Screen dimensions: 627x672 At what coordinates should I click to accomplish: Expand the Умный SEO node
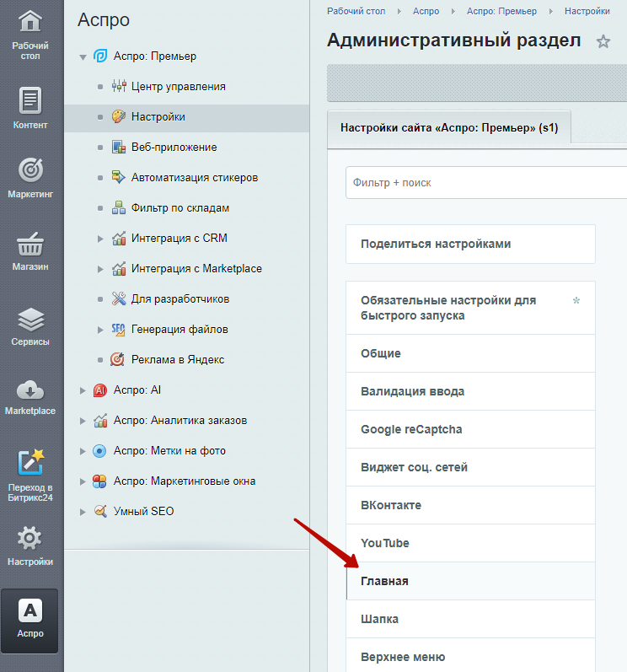pyautogui.click(x=83, y=512)
